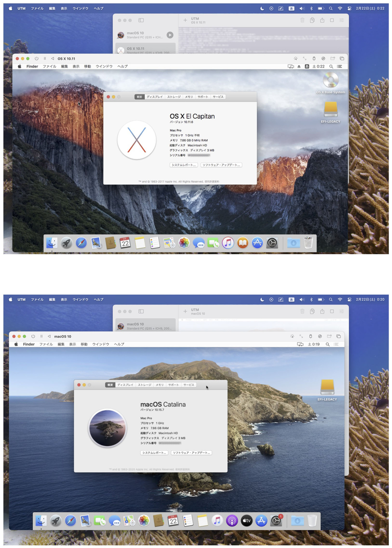Viewport: 392px width, 548px height.
Task: Switch to ディスプレイ tab in El Capitan window
Action: pyautogui.click(x=155, y=97)
